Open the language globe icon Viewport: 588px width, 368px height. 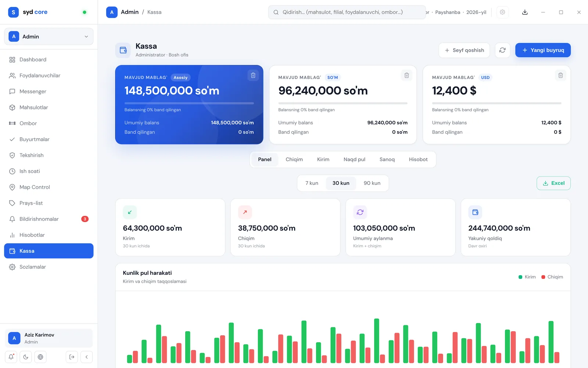pos(40,357)
